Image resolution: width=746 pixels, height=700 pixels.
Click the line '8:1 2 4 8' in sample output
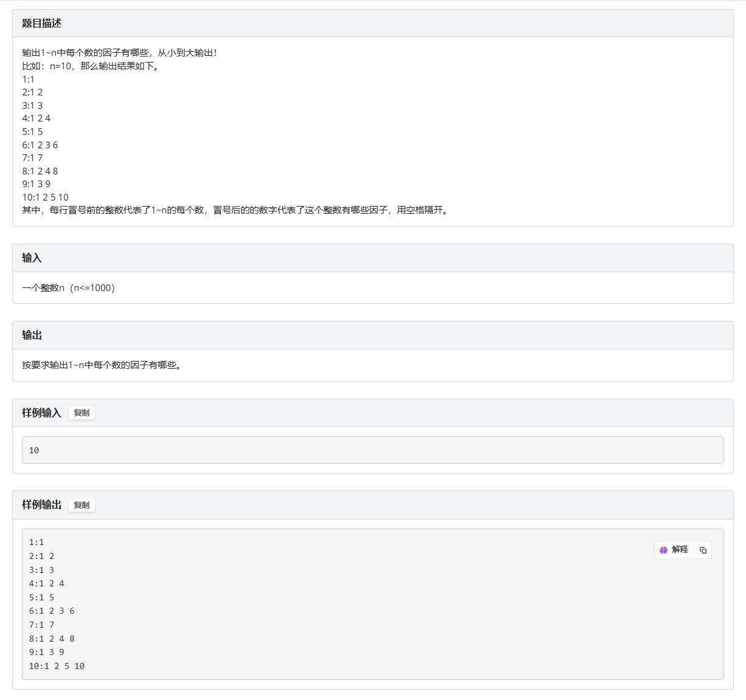point(52,639)
